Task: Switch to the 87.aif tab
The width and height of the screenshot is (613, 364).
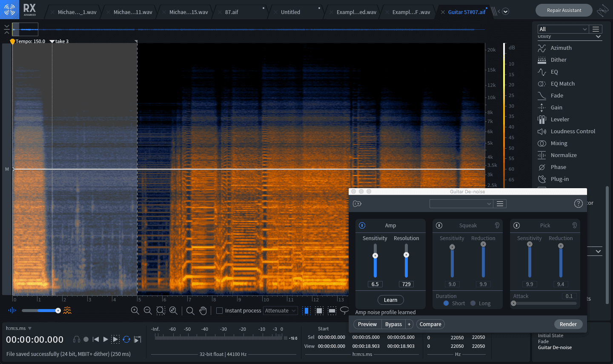Action: (x=232, y=12)
